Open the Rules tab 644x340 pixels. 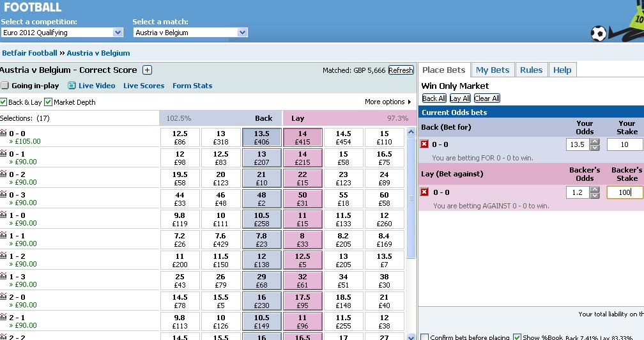click(531, 70)
